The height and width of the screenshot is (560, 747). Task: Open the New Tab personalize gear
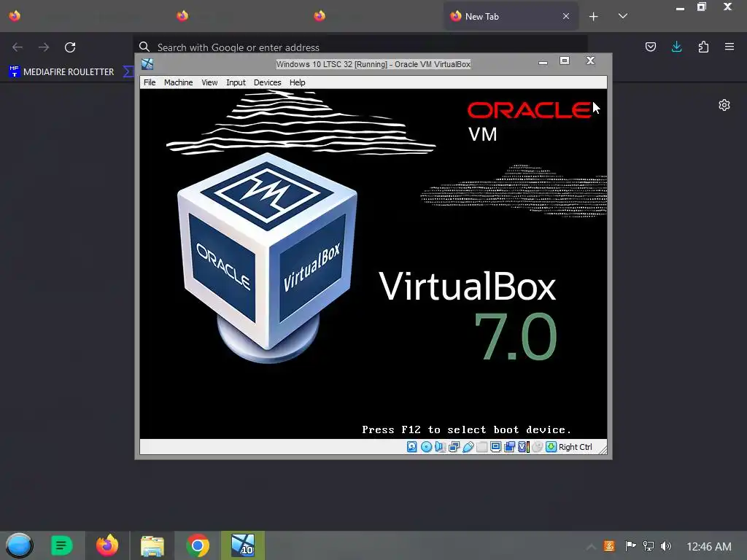coord(724,105)
